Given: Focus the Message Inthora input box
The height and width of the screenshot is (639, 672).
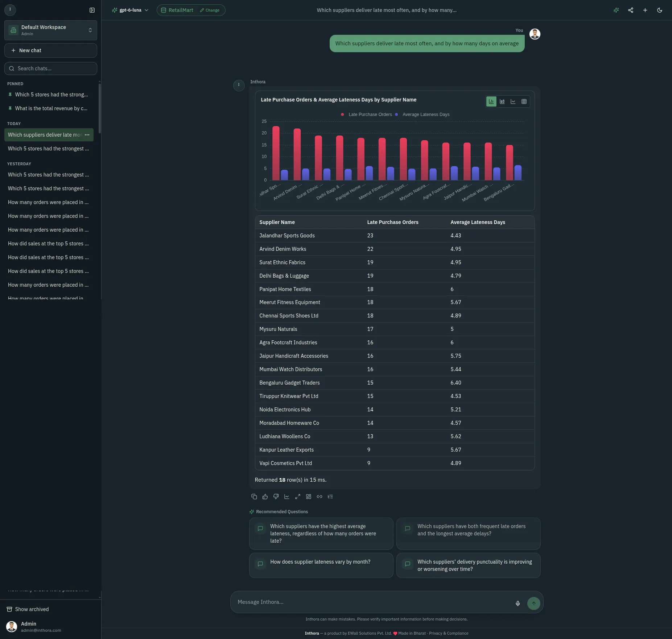Looking at the screenshot, I should [374, 602].
